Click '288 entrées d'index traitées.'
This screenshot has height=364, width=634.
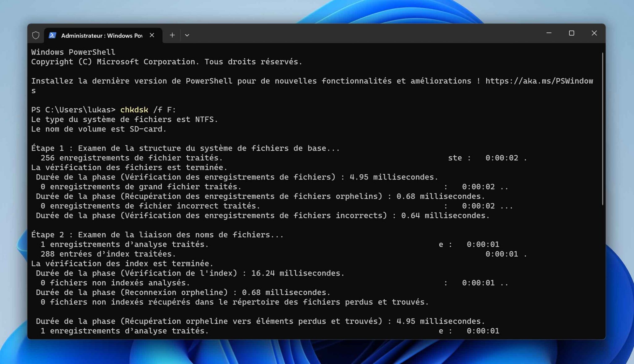pyautogui.click(x=108, y=254)
